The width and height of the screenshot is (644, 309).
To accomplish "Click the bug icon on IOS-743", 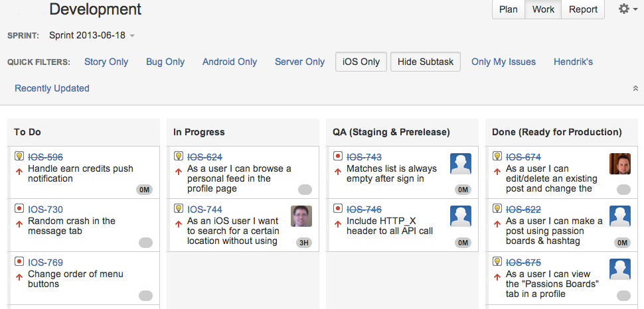I will point(338,156).
